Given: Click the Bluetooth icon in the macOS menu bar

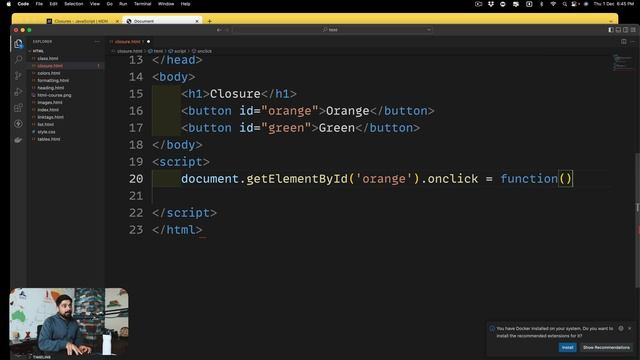Looking at the screenshot, I should tap(542, 4).
